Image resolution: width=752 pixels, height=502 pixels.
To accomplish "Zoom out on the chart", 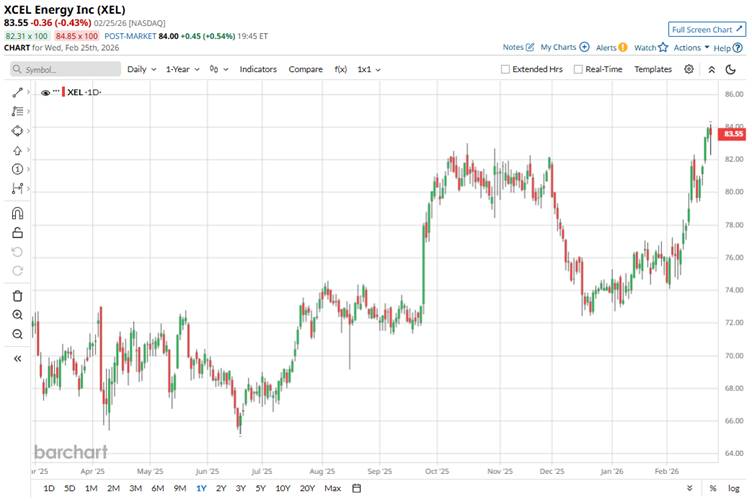I will [x=17, y=334].
